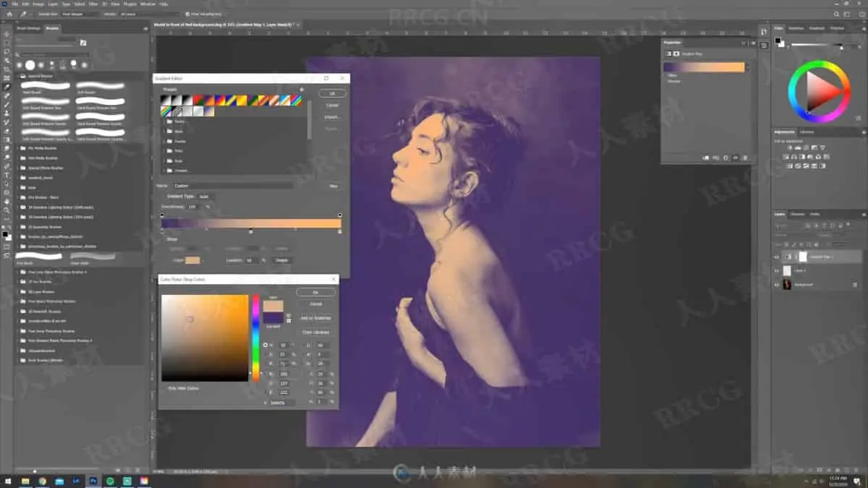The height and width of the screenshot is (488, 868).
Task: Switch to the Channels tab
Action: point(797,214)
